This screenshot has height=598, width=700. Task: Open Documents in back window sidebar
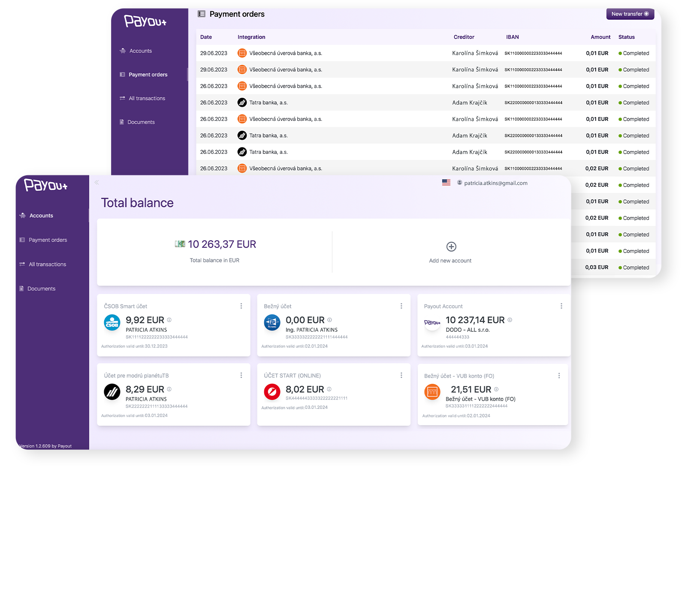(x=141, y=122)
